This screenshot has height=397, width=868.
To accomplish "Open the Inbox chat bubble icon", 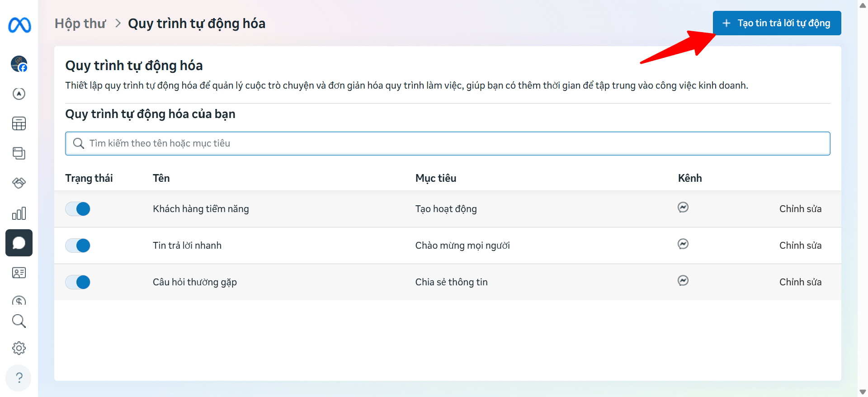I will [x=19, y=243].
